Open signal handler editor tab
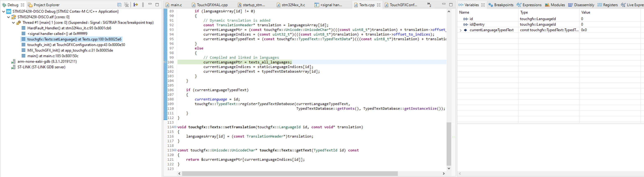This screenshot has height=177, width=644. click(328, 5)
